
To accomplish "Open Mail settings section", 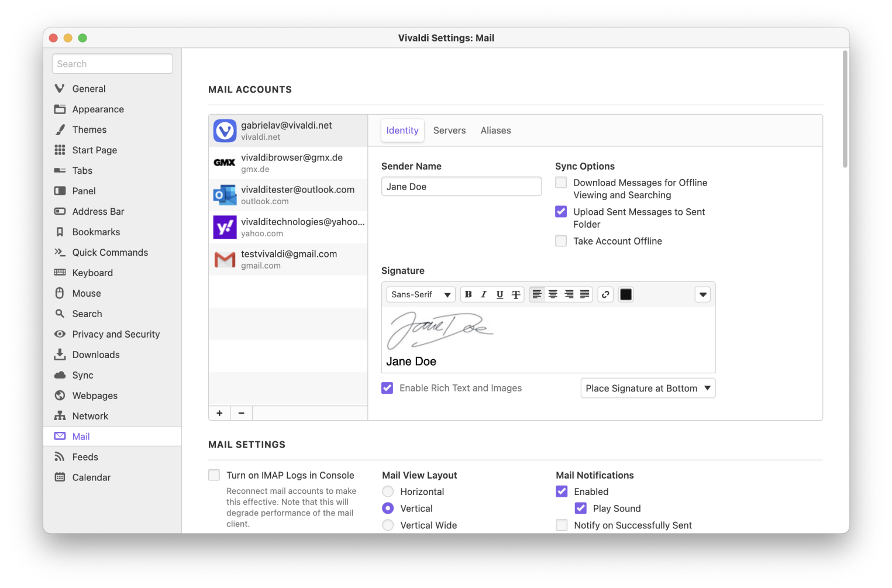I will [112, 436].
